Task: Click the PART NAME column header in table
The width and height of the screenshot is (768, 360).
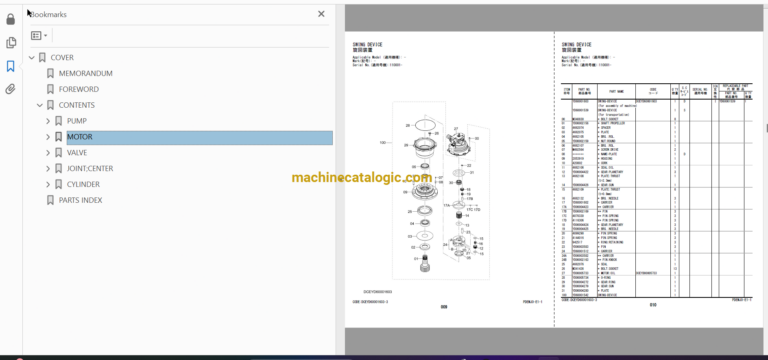Action: [x=617, y=91]
